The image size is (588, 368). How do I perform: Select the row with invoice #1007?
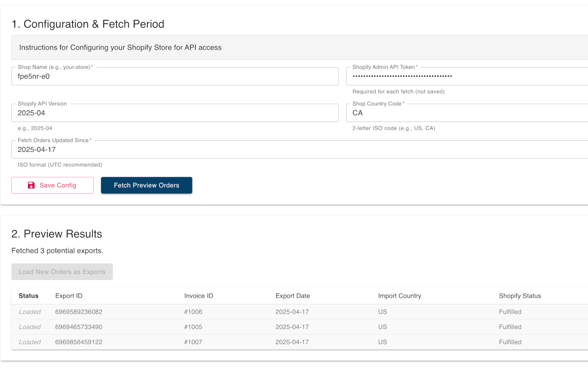pos(294,342)
